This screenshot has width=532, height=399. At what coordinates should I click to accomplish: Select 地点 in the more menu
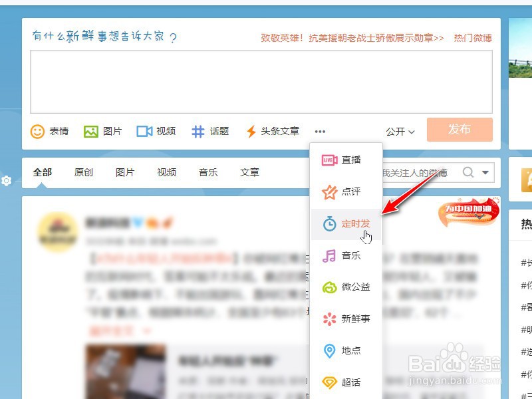[x=346, y=351]
